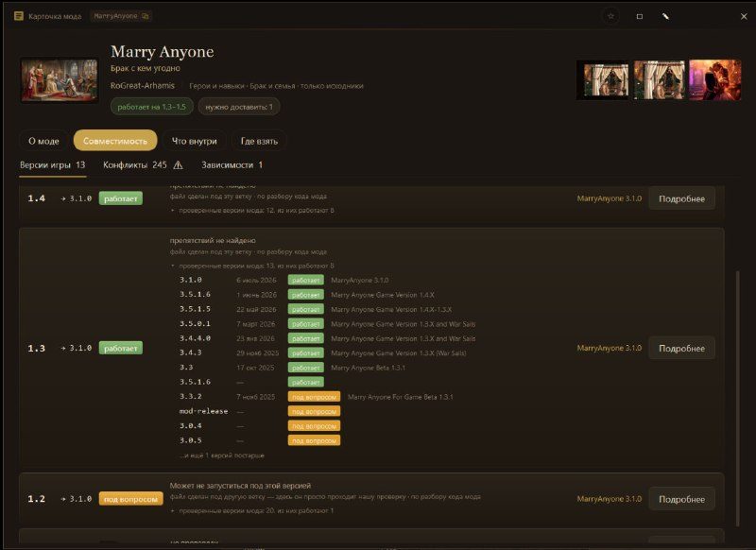This screenshot has width=756, height=550.
Task: Click the работает на 1.3–1.5 badge
Action: (x=152, y=107)
